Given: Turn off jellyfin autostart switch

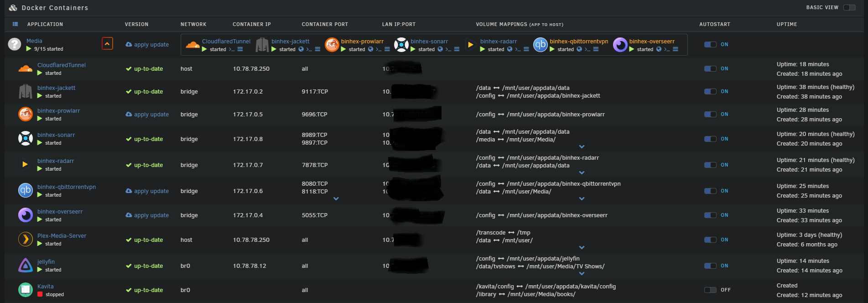Looking at the screenshot, I should click(710, 266).
